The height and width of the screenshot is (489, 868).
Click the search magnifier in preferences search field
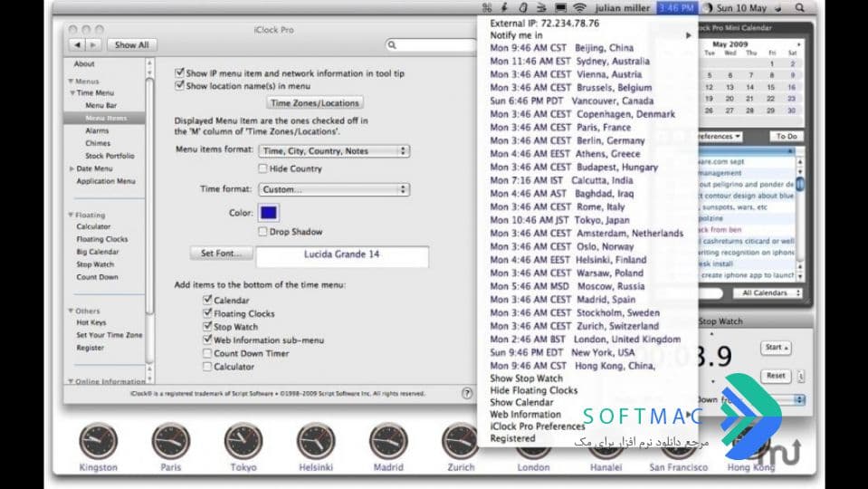392,45
